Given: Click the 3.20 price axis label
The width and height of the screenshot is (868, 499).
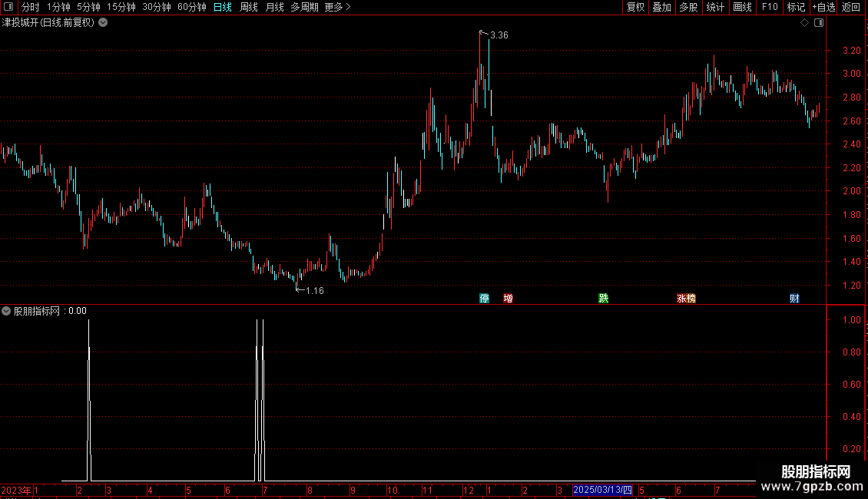Looking at the screenshot, I should point(851,51).
